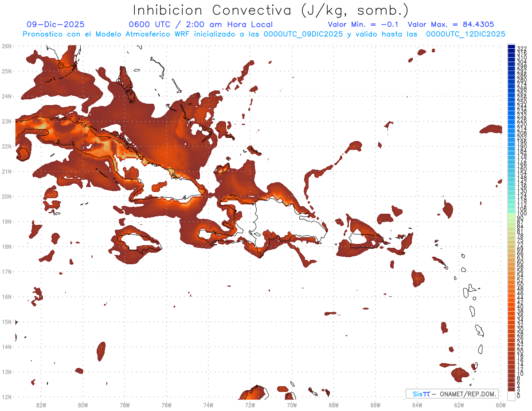Click the 20N latitude label
This screenshot has width=532, height=411.
[x=7, y=196]
